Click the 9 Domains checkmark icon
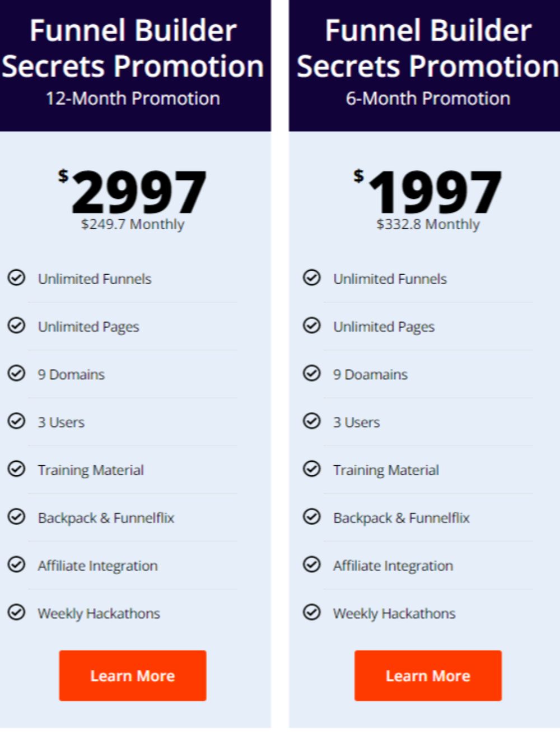The image size is (560, 732). (17, 373)
